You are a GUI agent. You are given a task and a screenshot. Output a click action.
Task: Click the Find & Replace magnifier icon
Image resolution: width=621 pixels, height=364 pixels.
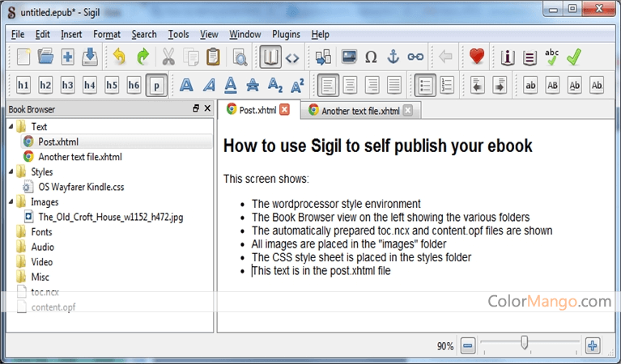(239, 57)
